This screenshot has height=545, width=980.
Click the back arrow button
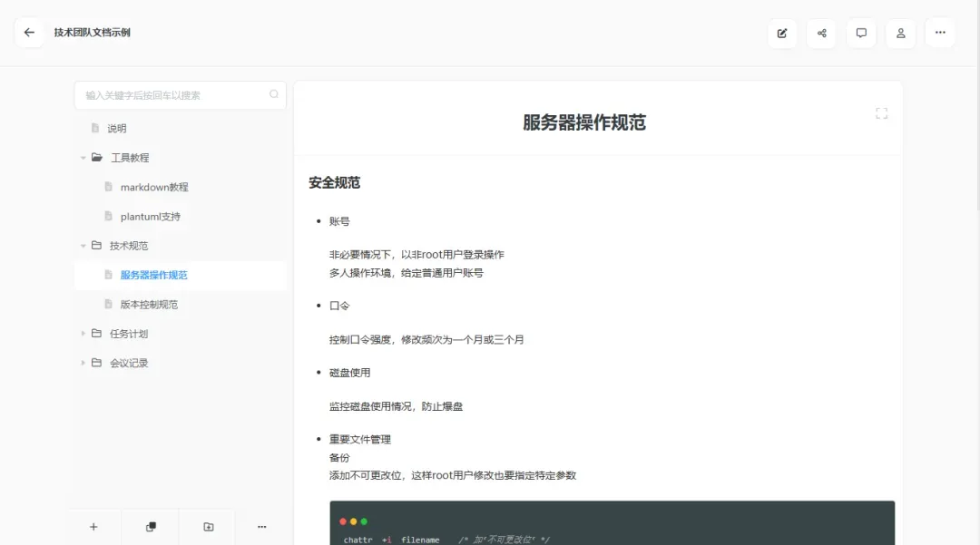click(x=29, y=33)
